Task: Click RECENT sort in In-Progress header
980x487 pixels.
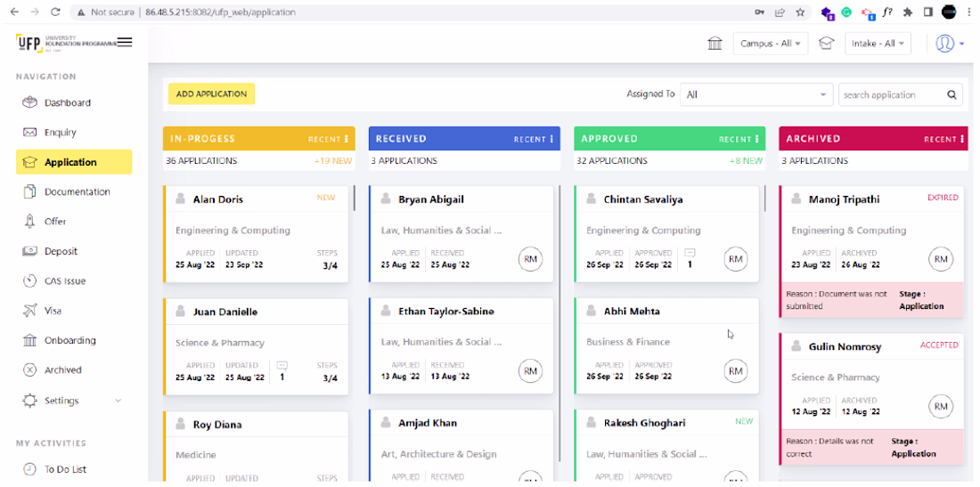Action: (x=323, y=139)
